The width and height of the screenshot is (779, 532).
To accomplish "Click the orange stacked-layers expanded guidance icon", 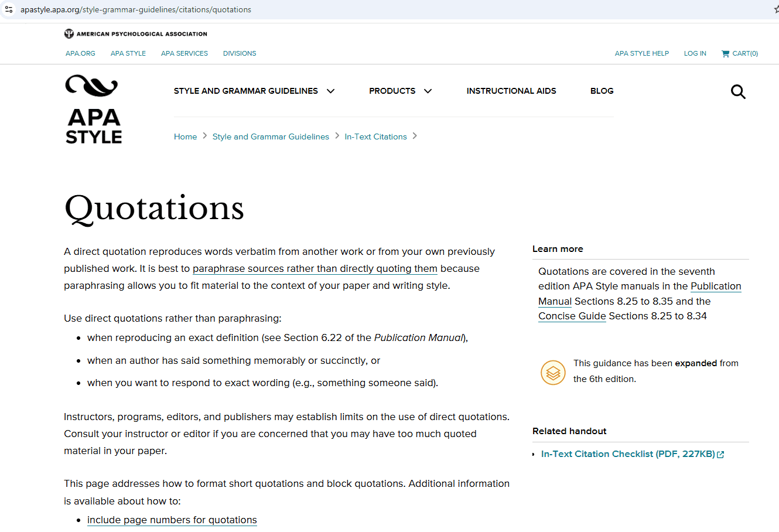I will click(x=553, y=372).
